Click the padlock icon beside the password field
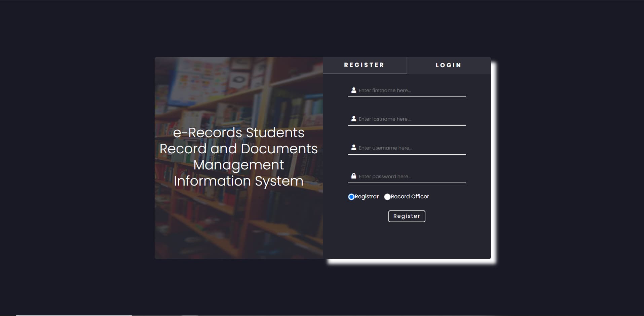 353,175
